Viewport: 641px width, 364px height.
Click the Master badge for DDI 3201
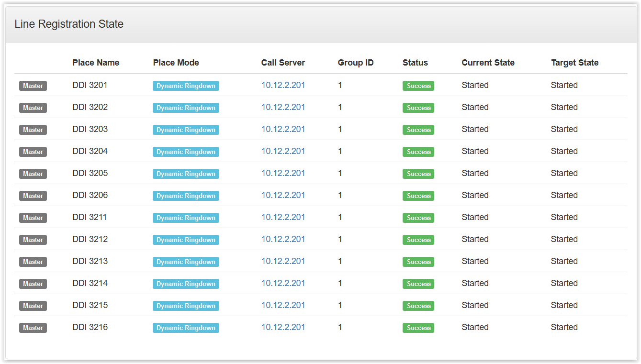tap(33, 86)
